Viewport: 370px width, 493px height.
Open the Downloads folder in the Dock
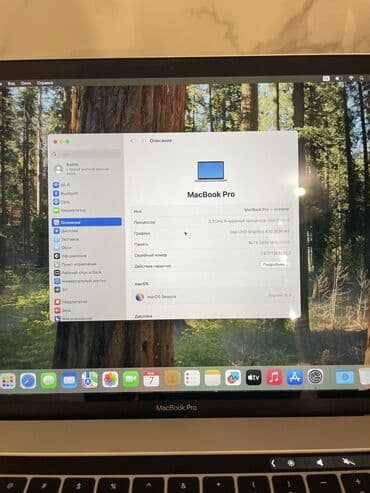pos(345,377)
